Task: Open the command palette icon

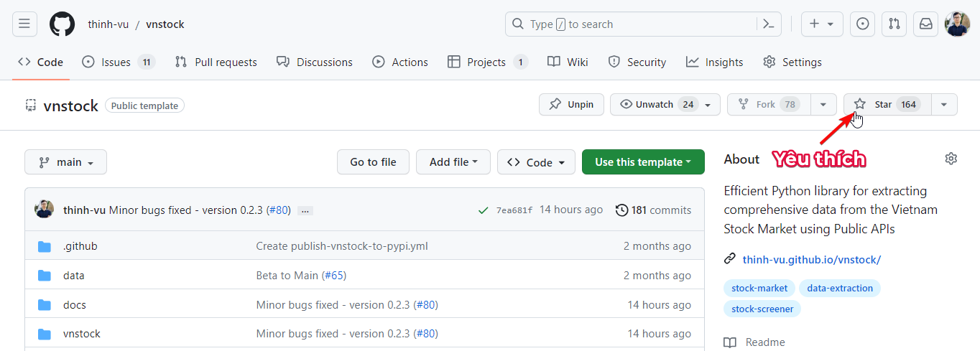Action: (x=768, y=24)
